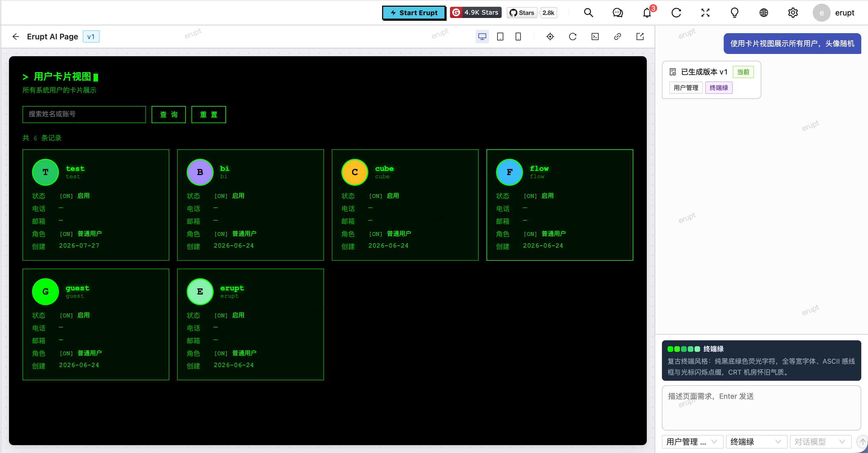Open page in new window icon
Screen dimensions: 868x453
(x=640, y=37)
